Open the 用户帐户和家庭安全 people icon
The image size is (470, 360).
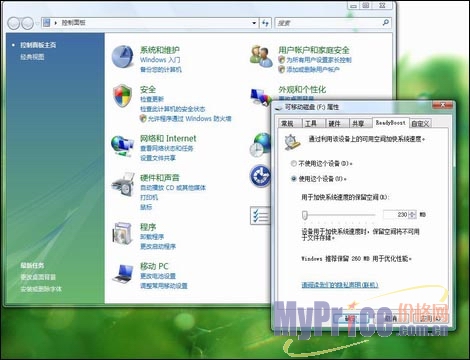(x=261, y=56)
